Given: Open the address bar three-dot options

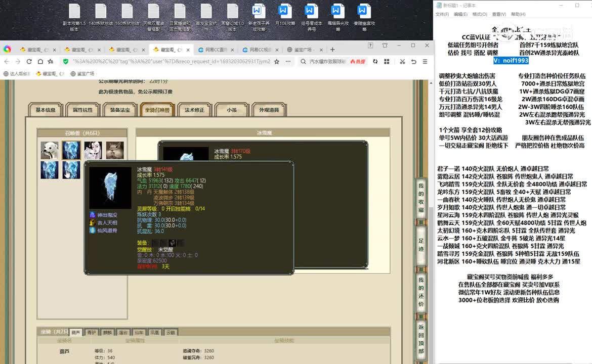Looking at the screenshot, I should click(288, 62).
